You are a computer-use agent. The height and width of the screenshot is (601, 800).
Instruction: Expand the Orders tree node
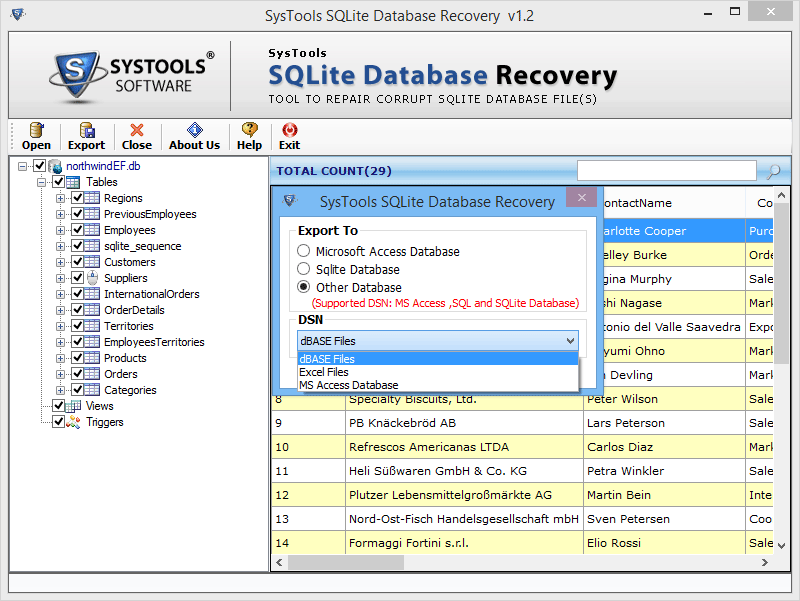click(x=60, y=374)
